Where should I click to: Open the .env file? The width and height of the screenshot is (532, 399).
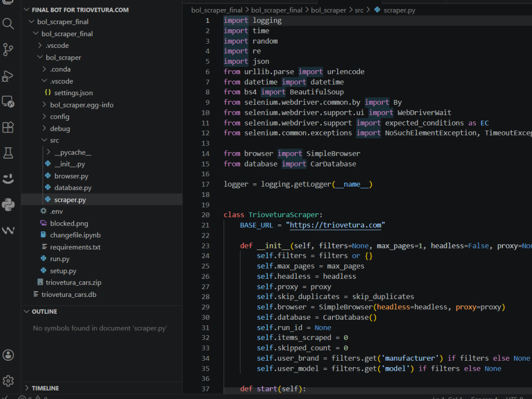(56, 211)
